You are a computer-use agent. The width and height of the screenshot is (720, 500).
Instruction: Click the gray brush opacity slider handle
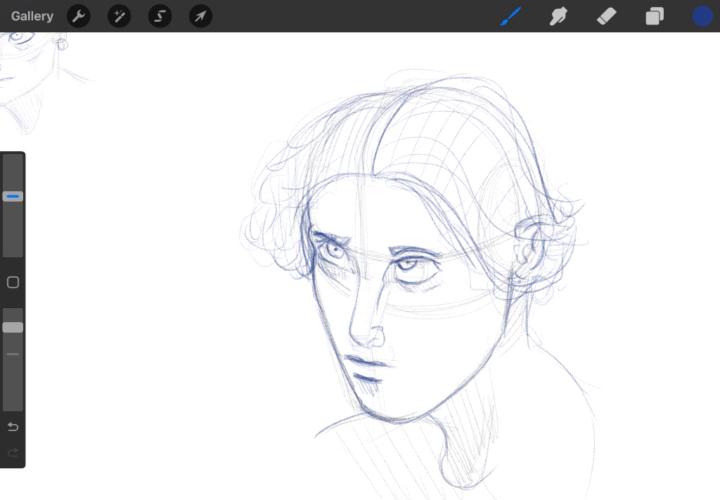click(x=13, y=327)
